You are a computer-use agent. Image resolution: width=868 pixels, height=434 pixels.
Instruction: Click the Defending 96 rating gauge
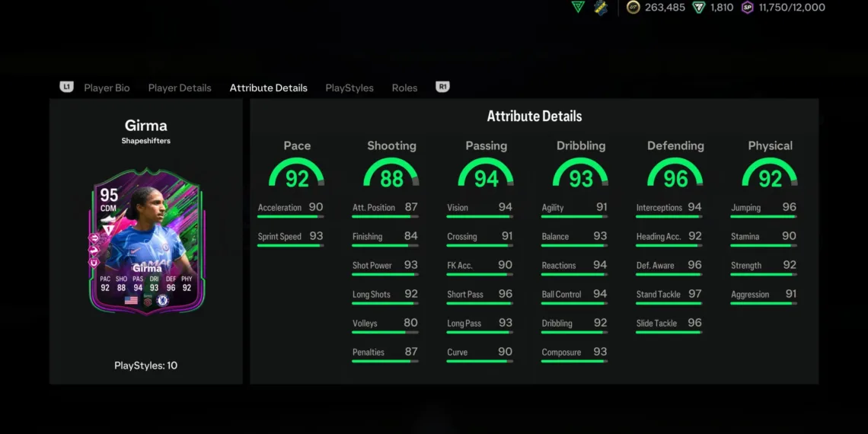pyautogui.click(x=675, y=174)
